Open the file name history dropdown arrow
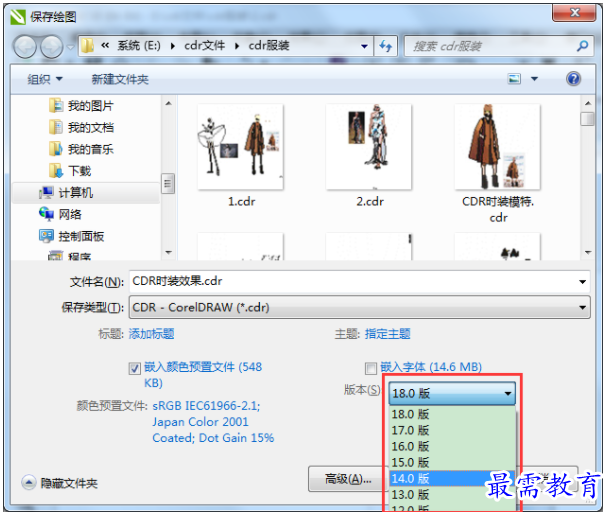The image size is (609, 517). click(x=582, y=282)
